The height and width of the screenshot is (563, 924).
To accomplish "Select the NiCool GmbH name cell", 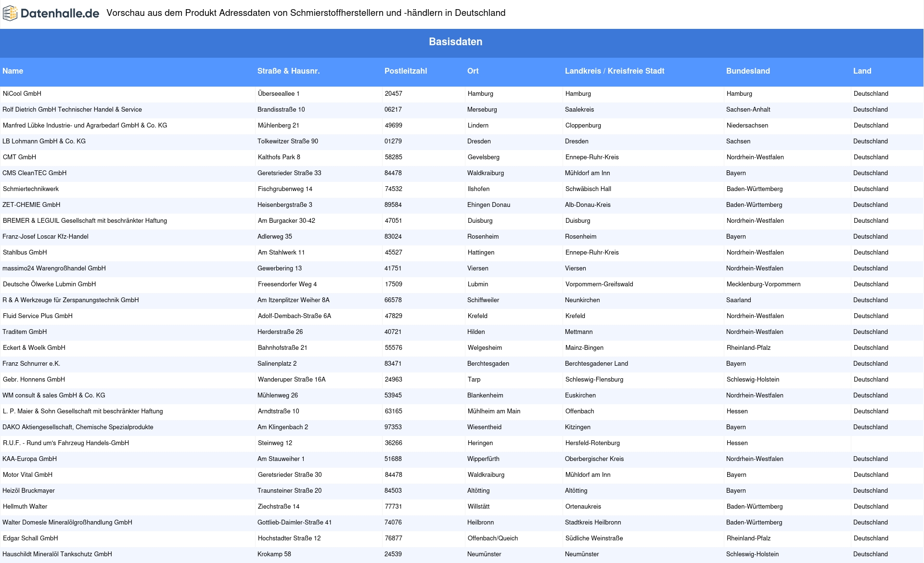I will [22, 94].
